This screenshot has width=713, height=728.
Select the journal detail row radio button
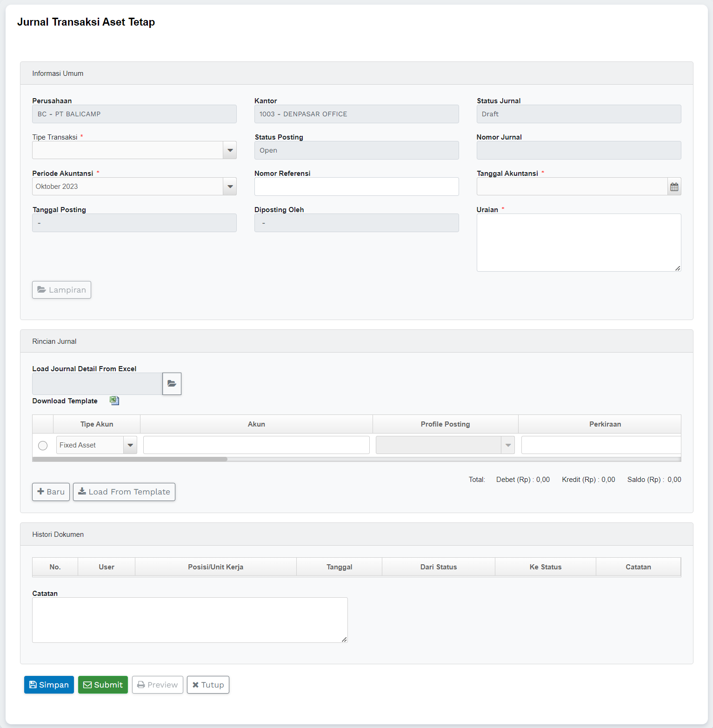[x=43, y=446]
